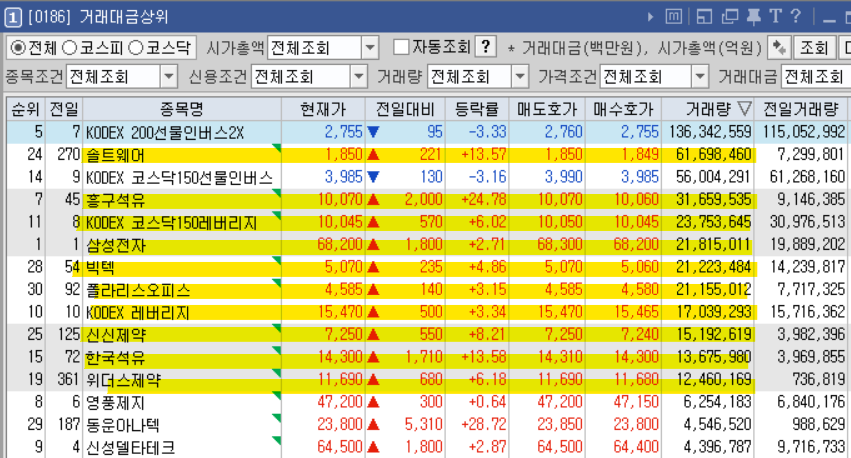Click the 61,698,460 volume of 솔트웨어
This screenshot has width=851, height=458.
[714, 154]
